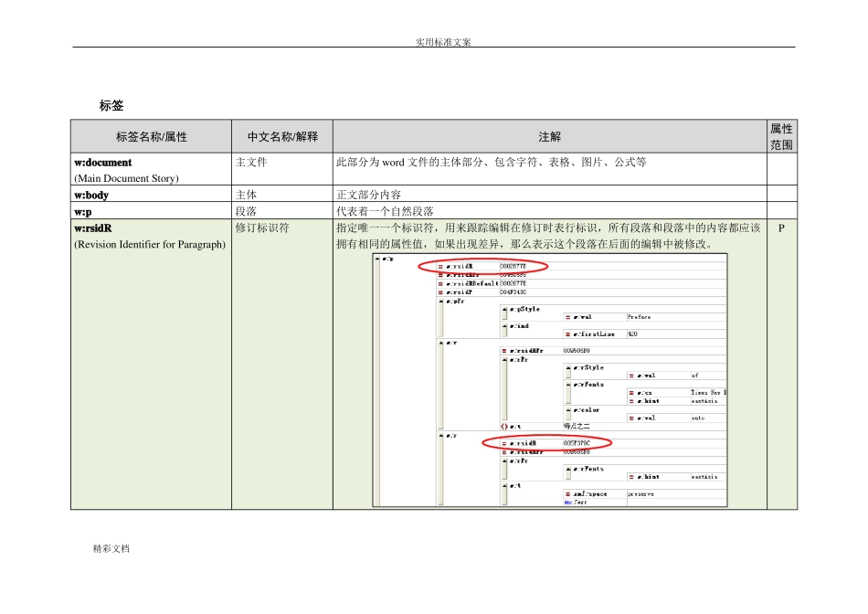868x614 pixels.
Task: Click attribute icon beside w:cs
Action: 631,393
